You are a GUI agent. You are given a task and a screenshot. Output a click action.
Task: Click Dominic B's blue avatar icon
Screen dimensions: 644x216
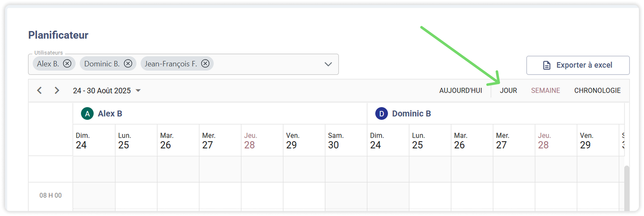click(x=381, y=114)
